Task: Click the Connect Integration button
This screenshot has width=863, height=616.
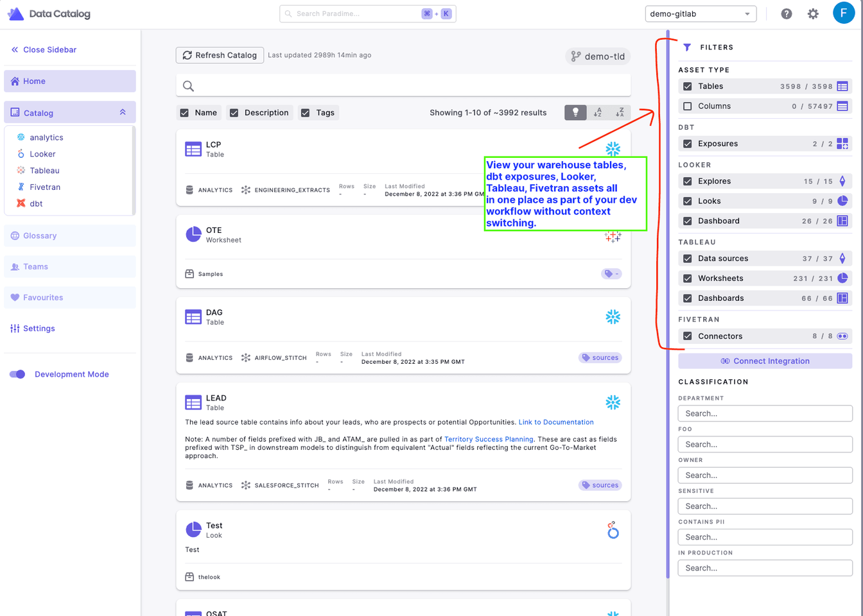Action: click(x=765, y=361)
